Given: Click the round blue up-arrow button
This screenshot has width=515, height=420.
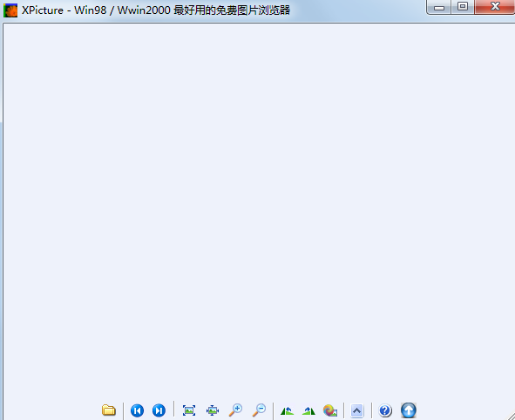Looking at the screenshot, I should (409, 410).
